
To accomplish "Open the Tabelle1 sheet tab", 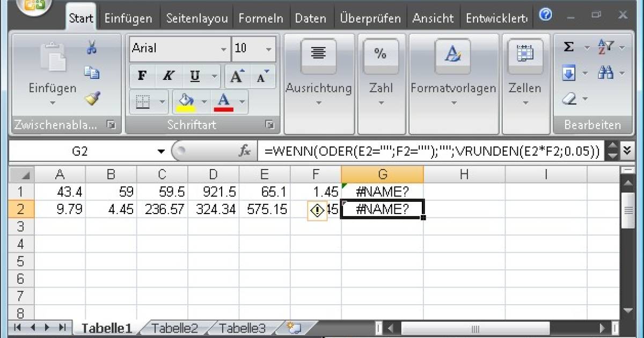I will [106, 328].
